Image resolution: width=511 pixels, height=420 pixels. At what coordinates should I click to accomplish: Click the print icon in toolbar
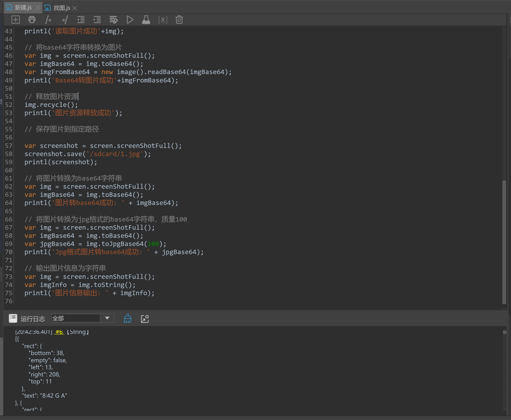pyautogui.click(x=32, y=20)
